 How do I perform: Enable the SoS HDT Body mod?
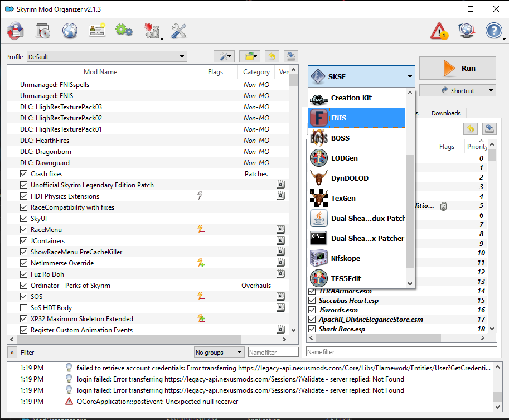click(24, 308)
